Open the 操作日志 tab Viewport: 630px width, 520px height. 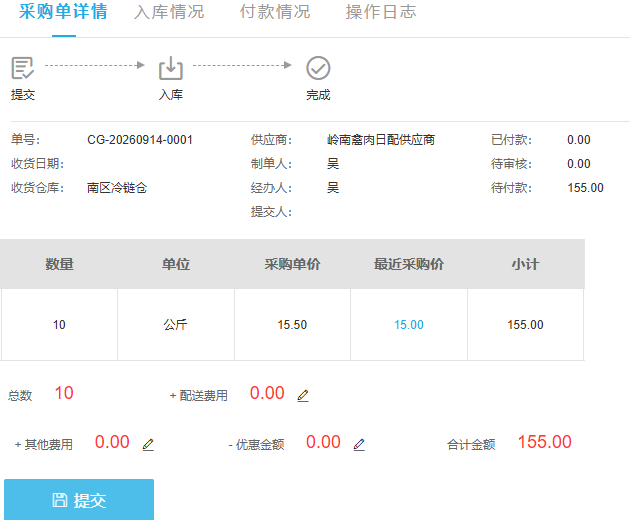[381, 12]
